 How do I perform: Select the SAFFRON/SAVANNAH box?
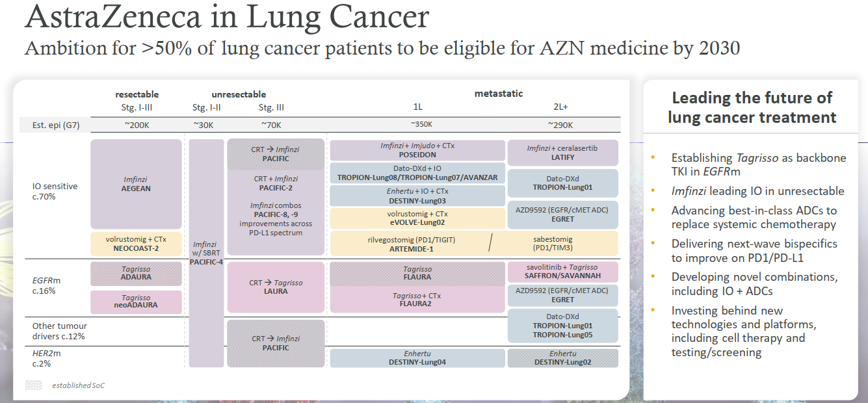(562, 272)
